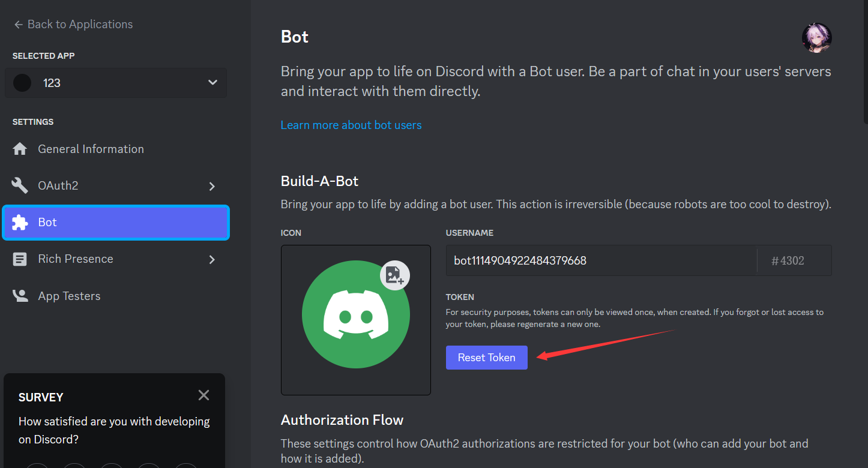Close the survey popup
The width and height of the screenshot is (868, 468).
[203, 395]
